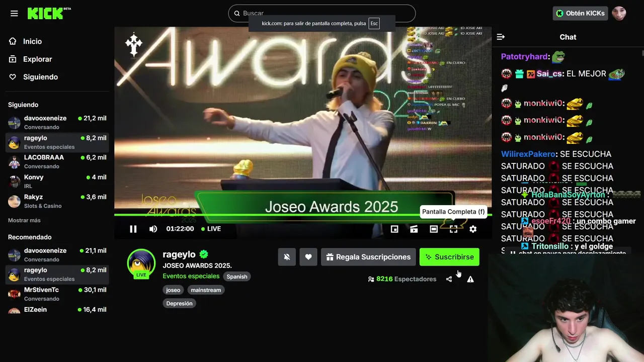Open davooxeneize channel under Siguiendo

[56, 122]
